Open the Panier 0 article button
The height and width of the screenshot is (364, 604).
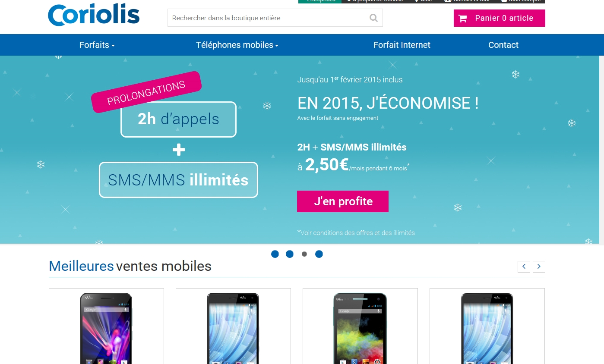(x=500, y=18)
